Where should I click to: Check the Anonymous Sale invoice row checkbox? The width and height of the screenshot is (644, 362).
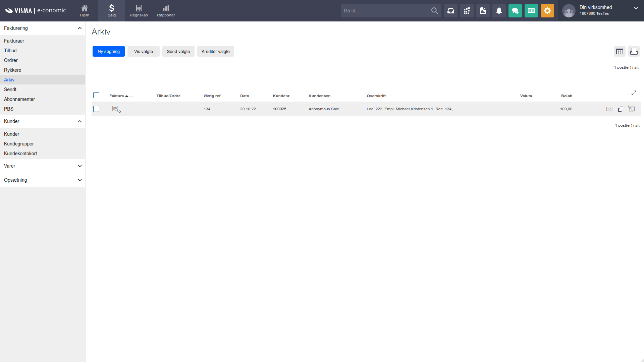pos(96,109)
